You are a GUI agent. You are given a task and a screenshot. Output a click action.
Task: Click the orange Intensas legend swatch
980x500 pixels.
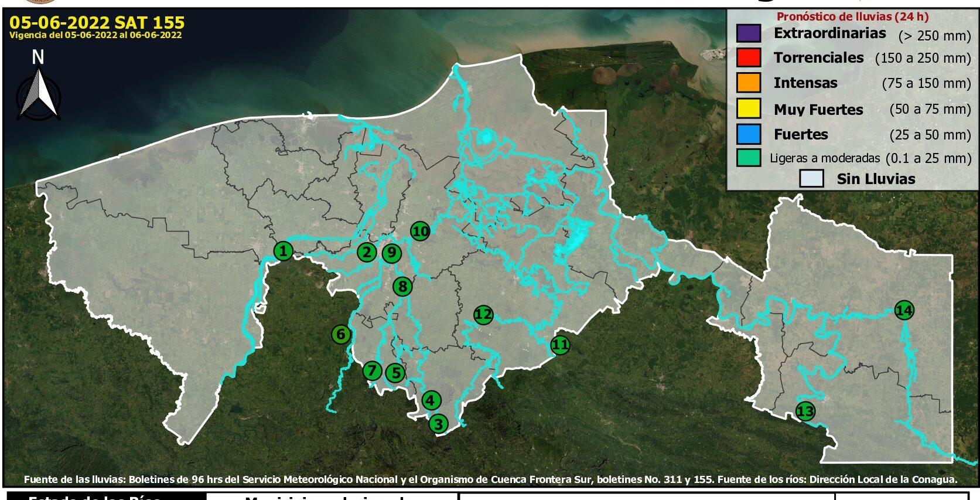[x=749, y=83]
